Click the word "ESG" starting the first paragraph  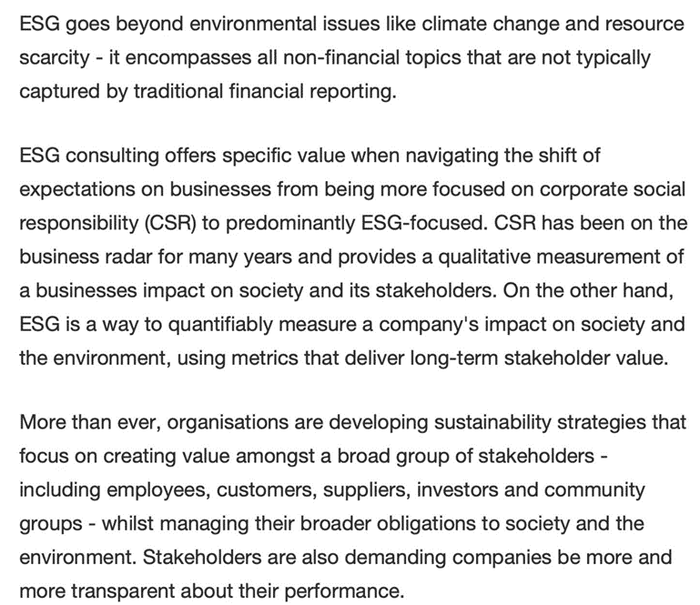coord(40,24)
